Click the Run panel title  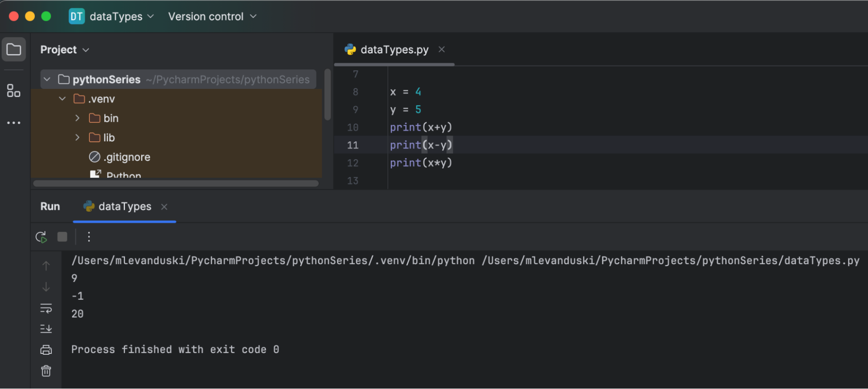(50, 206)
